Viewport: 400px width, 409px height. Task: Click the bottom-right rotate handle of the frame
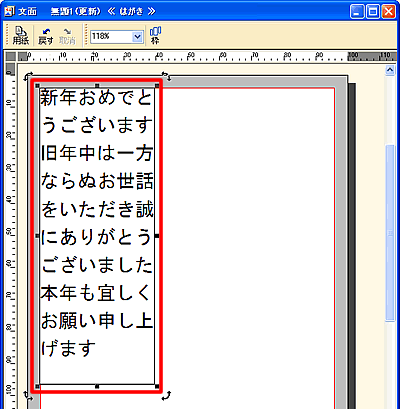[166, 396]
